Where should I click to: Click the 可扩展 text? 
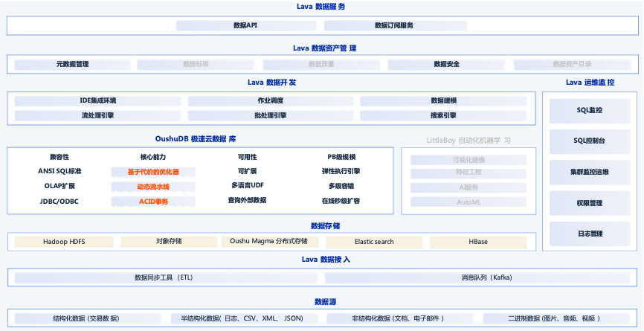pos(247,171)
